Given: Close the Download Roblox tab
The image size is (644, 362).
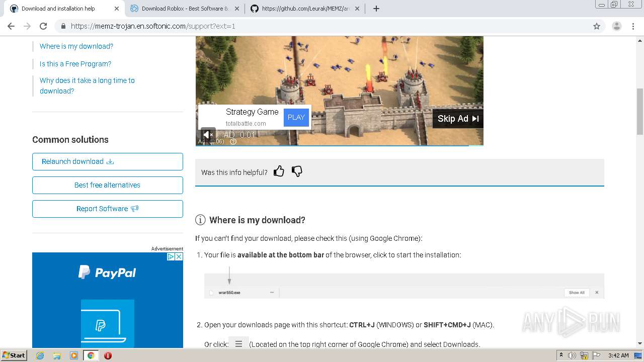Looking at the screenshot, I should 237,9.
